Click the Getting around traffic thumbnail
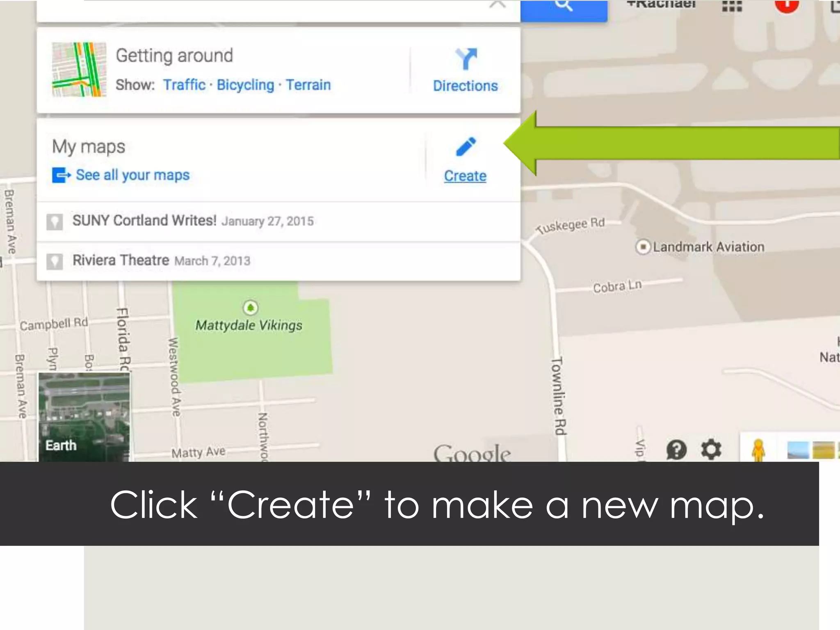This screenshot has height=630, width=840. tap(79, 70)
